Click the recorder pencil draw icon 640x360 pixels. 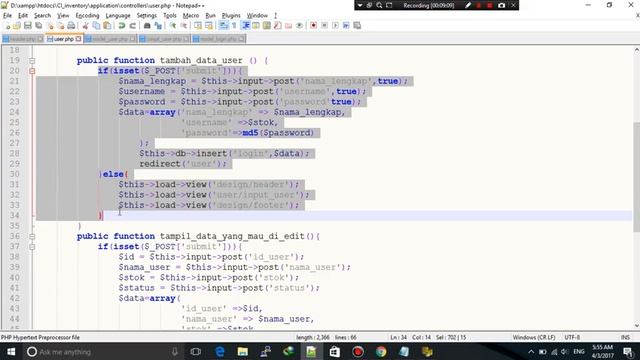pos(468,5)
